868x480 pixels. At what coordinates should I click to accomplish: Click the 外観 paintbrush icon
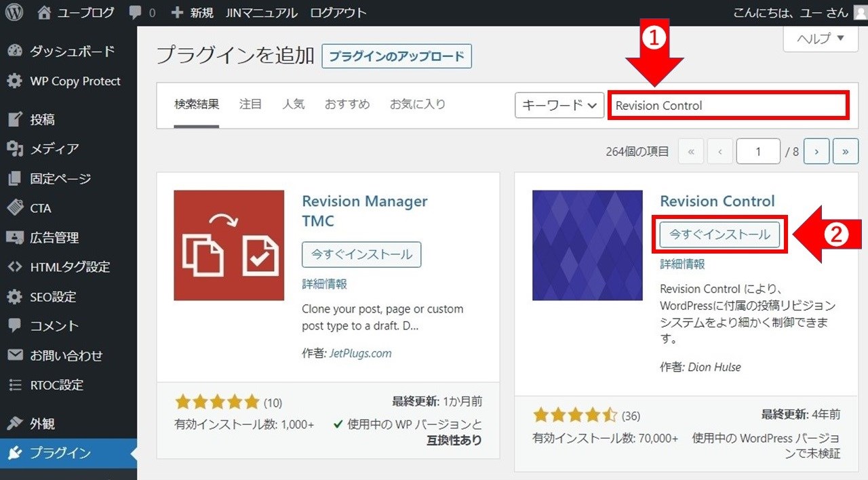(14, 424)
